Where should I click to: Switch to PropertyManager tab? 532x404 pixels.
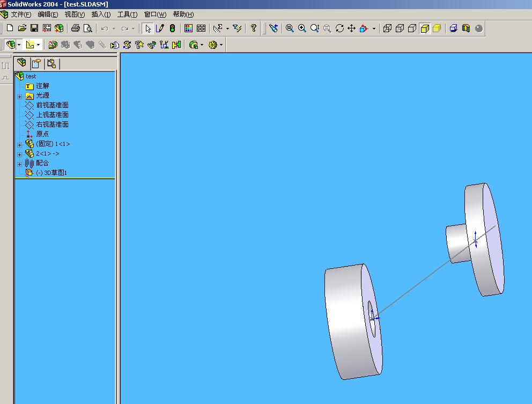[x=36, y=63]
